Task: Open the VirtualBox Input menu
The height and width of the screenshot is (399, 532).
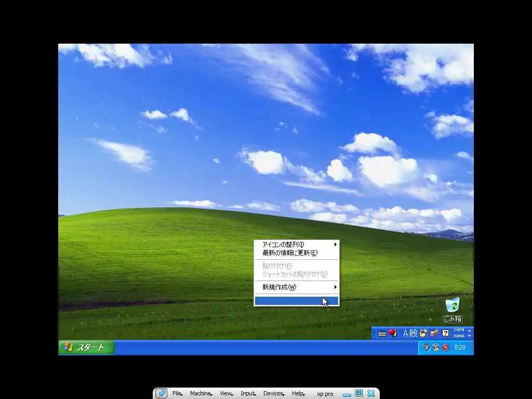Action: (248, 394)
